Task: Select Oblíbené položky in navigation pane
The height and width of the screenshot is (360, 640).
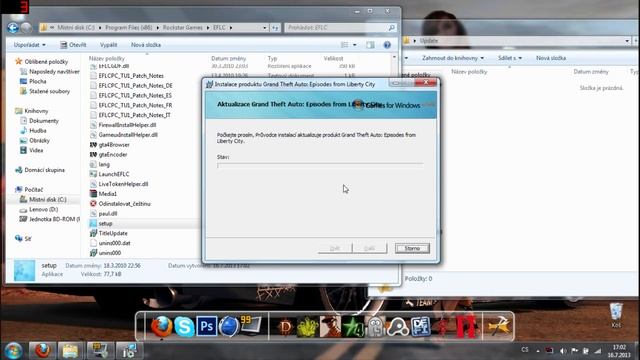Action: 46,62
